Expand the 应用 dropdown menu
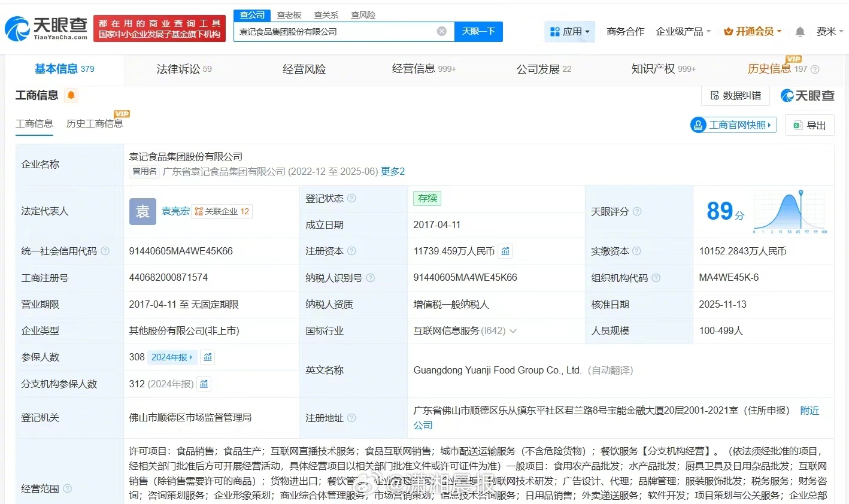 click(570, 32)
